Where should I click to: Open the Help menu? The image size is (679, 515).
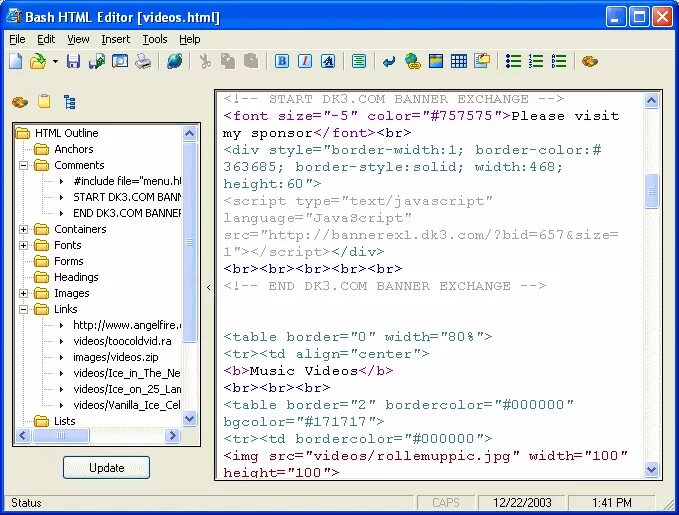point(190,39)
